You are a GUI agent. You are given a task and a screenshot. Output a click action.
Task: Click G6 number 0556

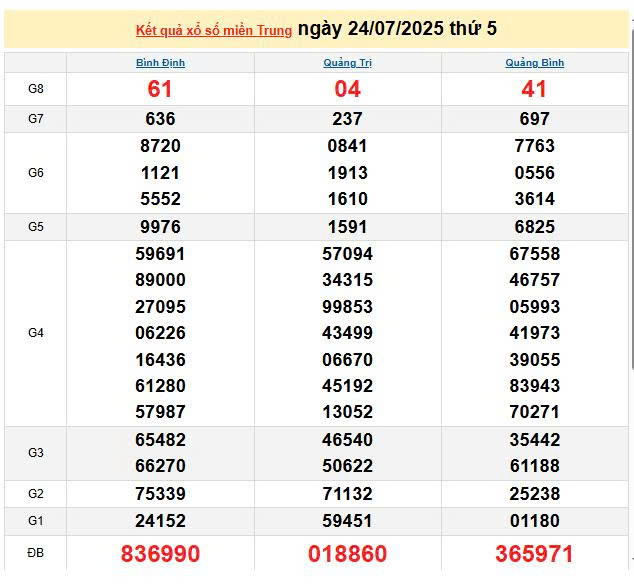point(535,173)
